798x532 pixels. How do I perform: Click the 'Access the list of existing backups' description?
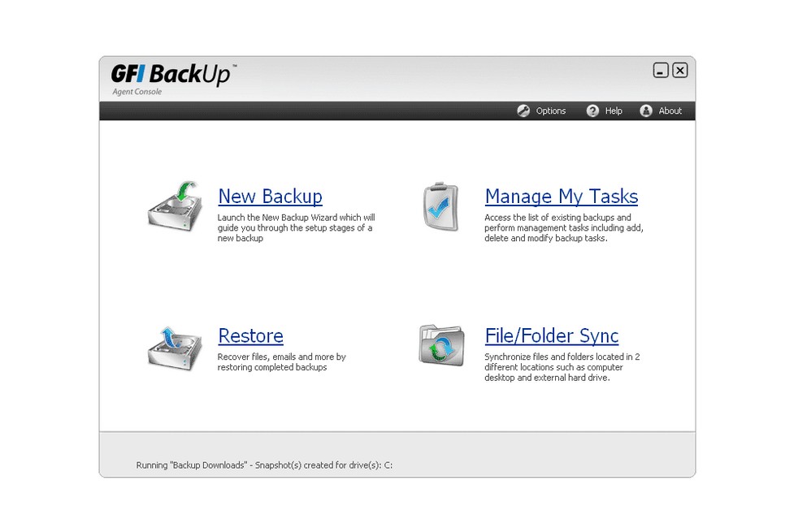(x=564, y=228)
